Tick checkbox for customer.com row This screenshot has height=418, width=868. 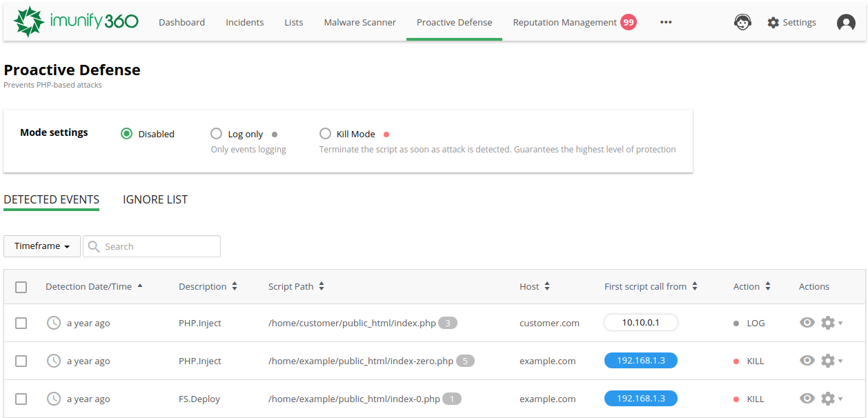point(21,323)
